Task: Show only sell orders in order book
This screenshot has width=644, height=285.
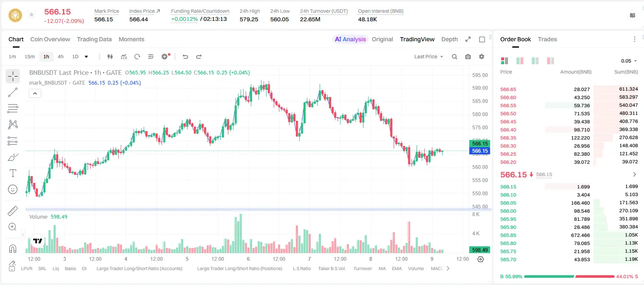Action: 550,61
